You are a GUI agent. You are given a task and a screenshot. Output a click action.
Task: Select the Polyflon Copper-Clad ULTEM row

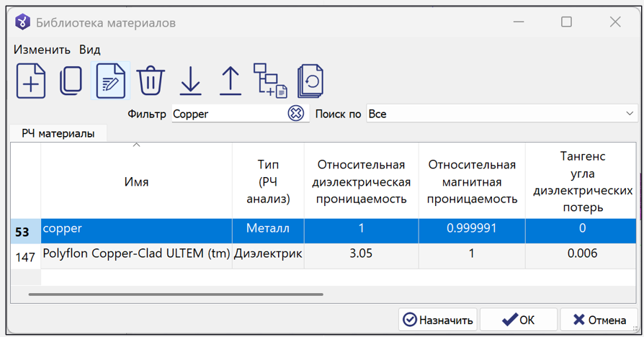tap(136, 254)
